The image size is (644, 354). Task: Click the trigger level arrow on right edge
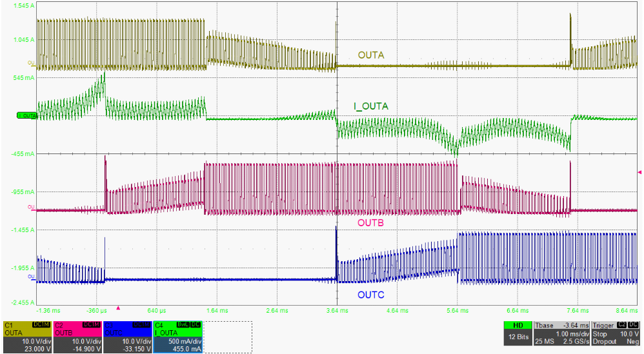(x=639, y=172)
